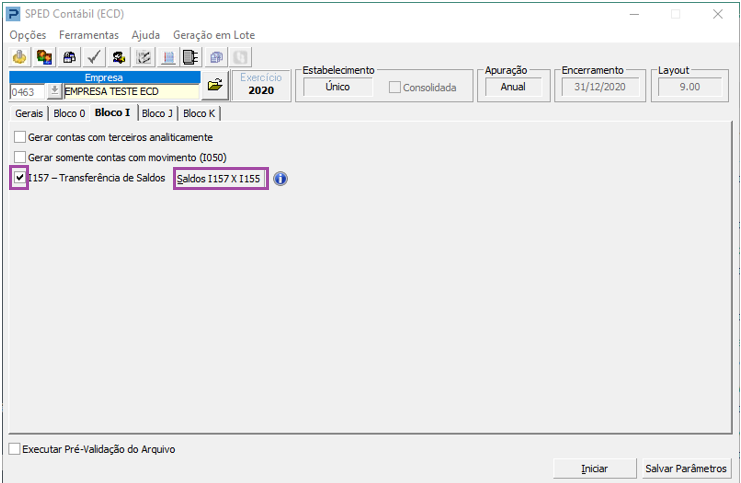
Task: Switch to the Bloco J tab
Action: tap(157, 113)
